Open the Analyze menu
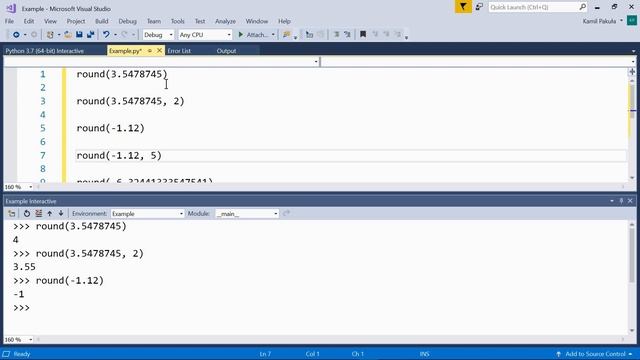 point(225,21)
